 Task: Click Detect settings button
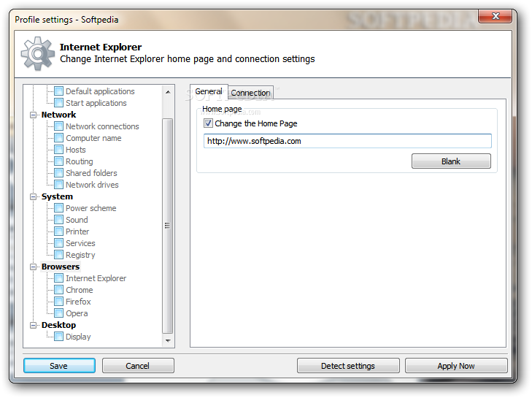348,366
